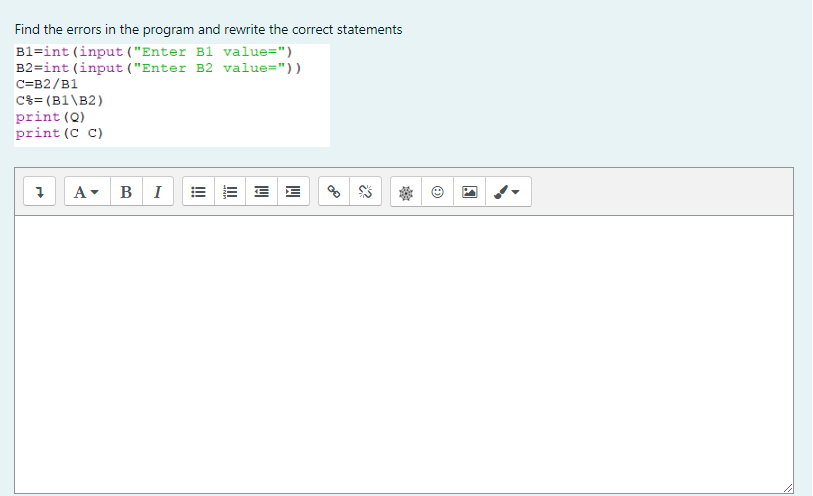Click the code line starting with B2=int

[x=158, y=68]
